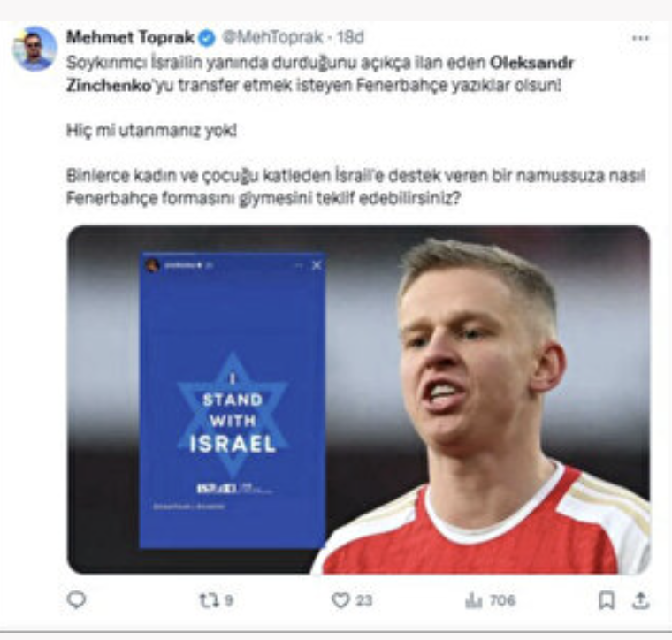
Task: Open the Mehmet Toprak display name
Action: click(x=130, y=38)
